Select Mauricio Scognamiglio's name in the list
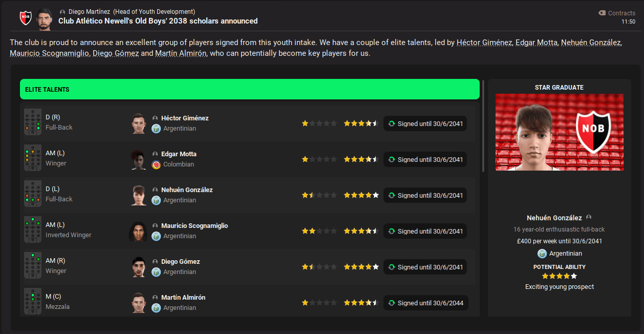 tap(195, 226)
